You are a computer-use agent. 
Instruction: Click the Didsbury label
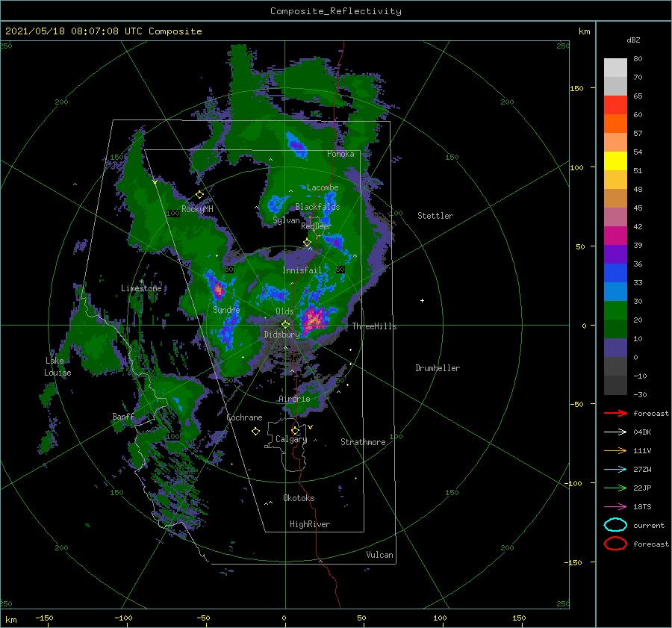281,334
